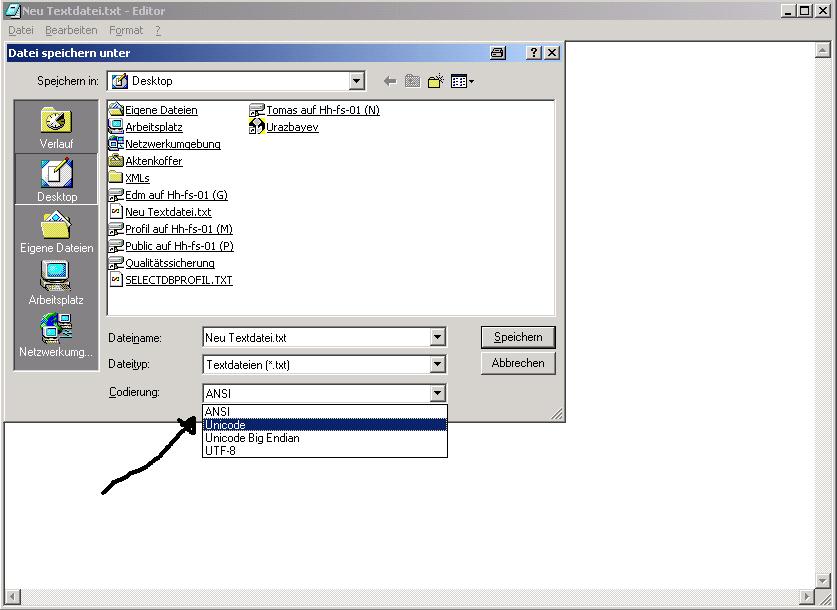This screenshot has width=837, height=610.
Task: Open the Bearbeiten menu
Action: [71, 30]
